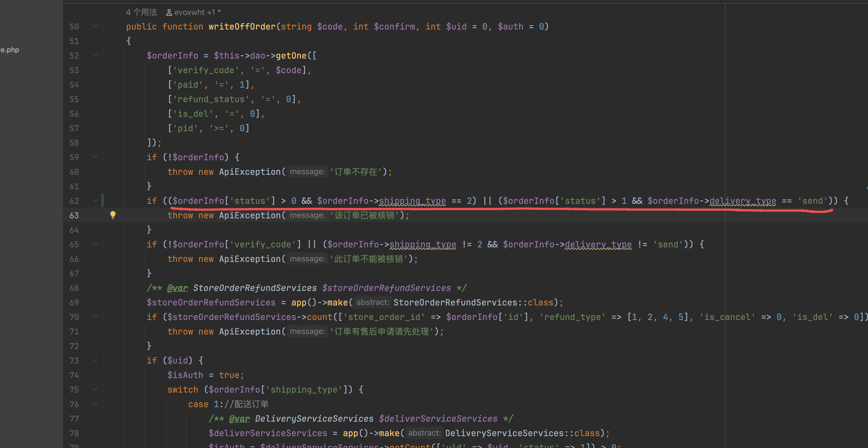This screenshot has height=448, width=868.
Task: Click the author icon beside evoxwht
Action: pos(169,12)
